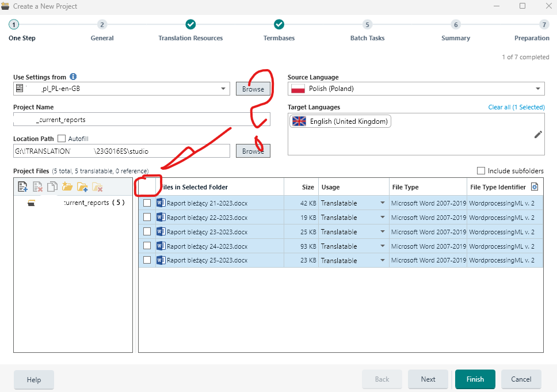
Task: Click the Add Files icon in Project Files toolbar
Action: tap(23, 187)
